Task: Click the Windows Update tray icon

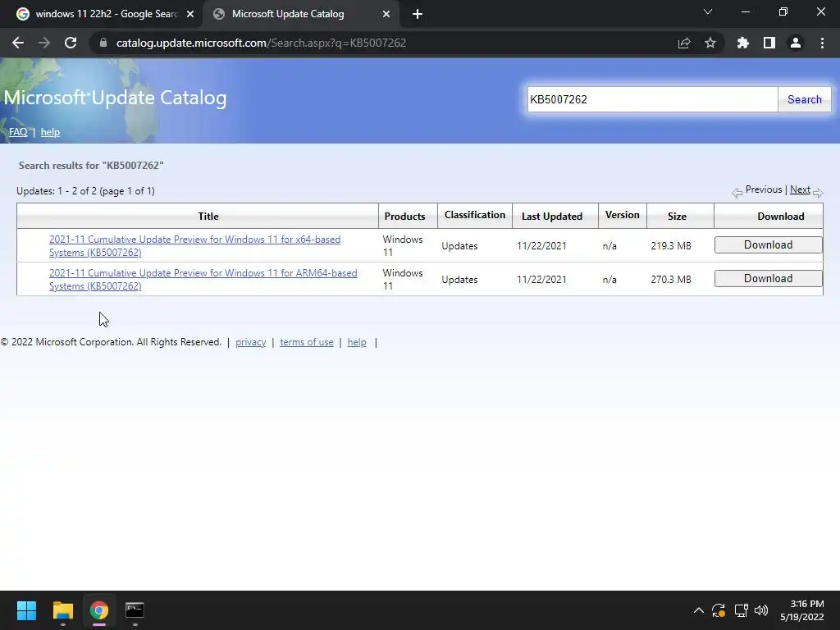Action: [x=719, y=610]
